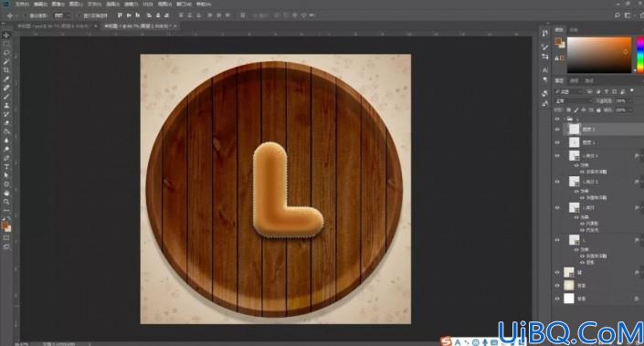Screen dimensions: 644x346
Task: Turn layer filtering on or off
Action: 632,91
